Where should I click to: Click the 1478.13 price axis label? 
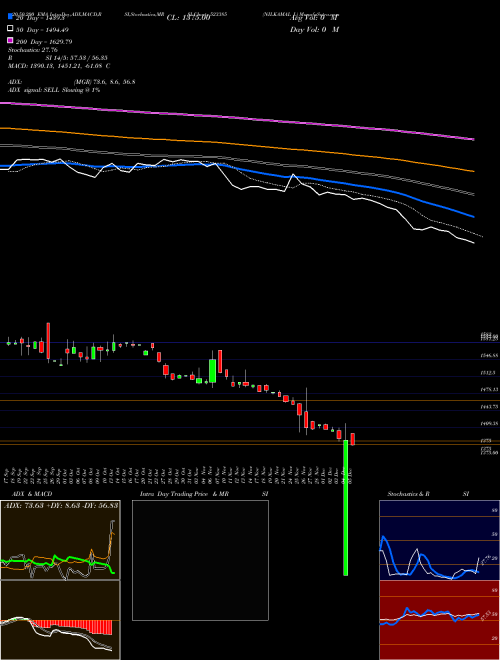pos(490,390)
